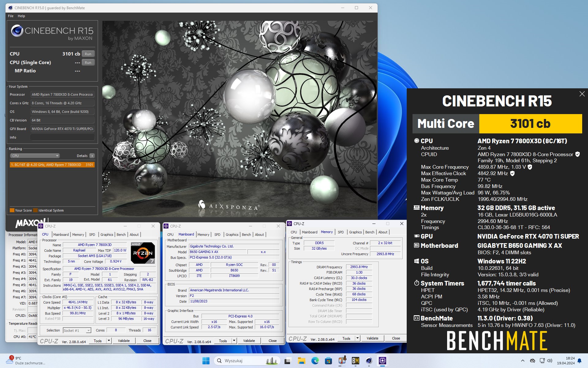Open Microsoft Store from taskbar
The width and height of the screenshot is (588, 368).
coord(328,361)
